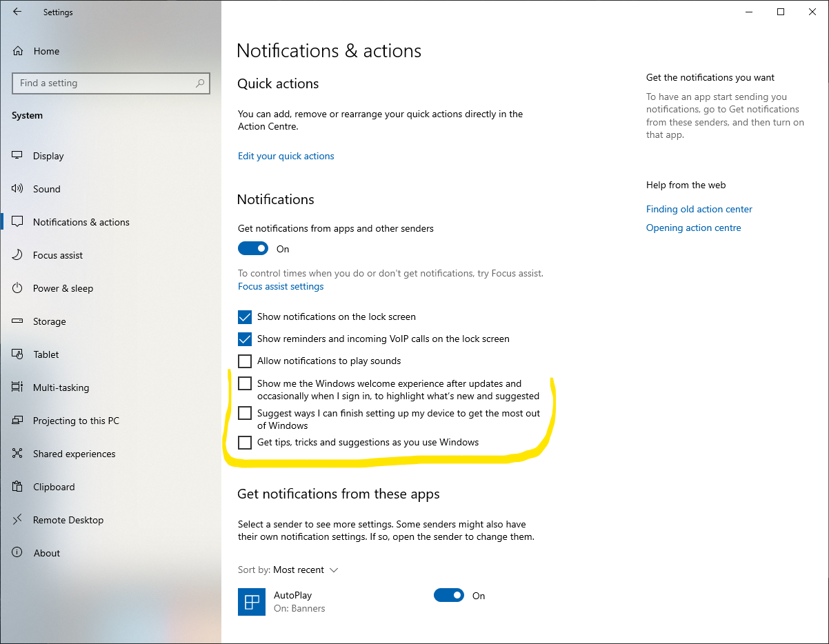Open the Sort by Most recent dropdown
The width and height of the screenshot is (829, 644).
305,570
